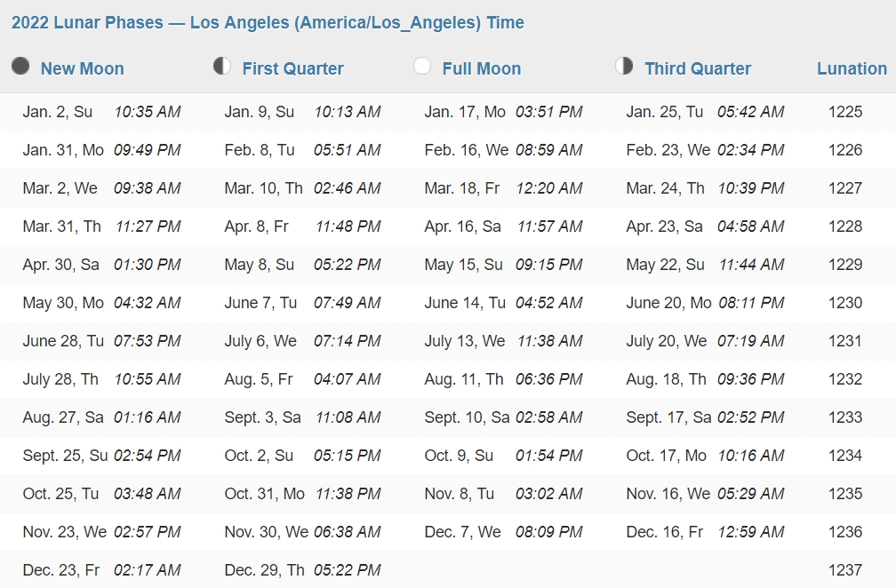
Task: Click the Dec. 16 third quarter time 12:59 AM
Action: pyautogui.click(x=751, y=532)
